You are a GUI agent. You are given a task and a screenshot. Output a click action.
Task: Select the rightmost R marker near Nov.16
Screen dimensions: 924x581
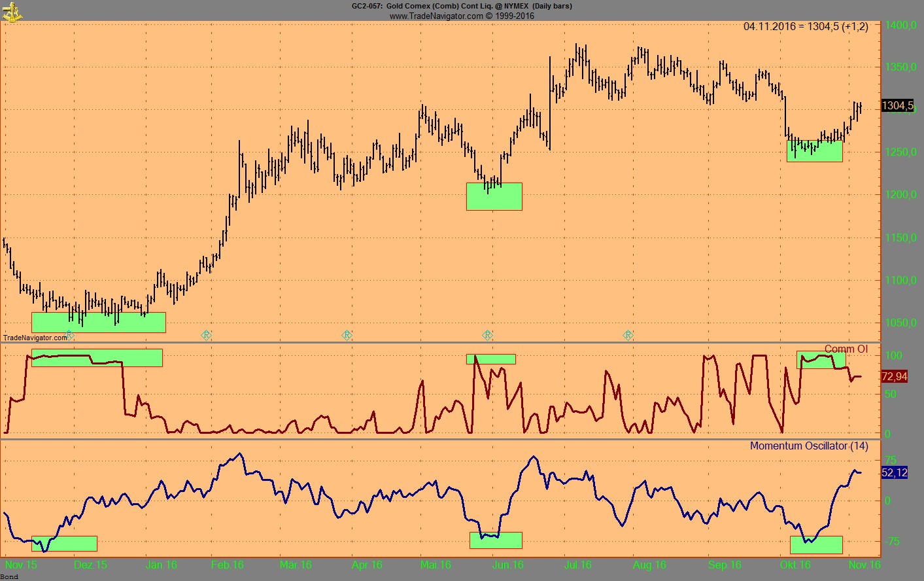(628, 335)
